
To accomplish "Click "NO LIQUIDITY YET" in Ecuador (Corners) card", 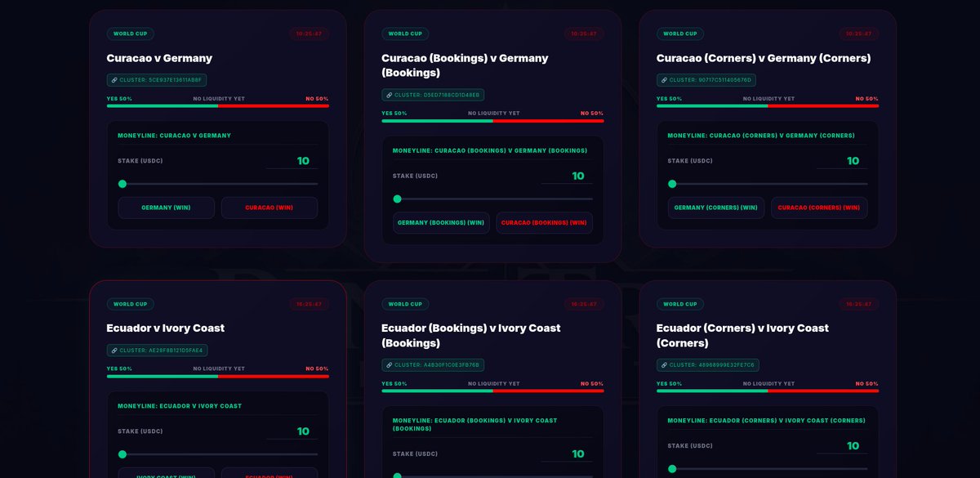I will click(768, 383).
